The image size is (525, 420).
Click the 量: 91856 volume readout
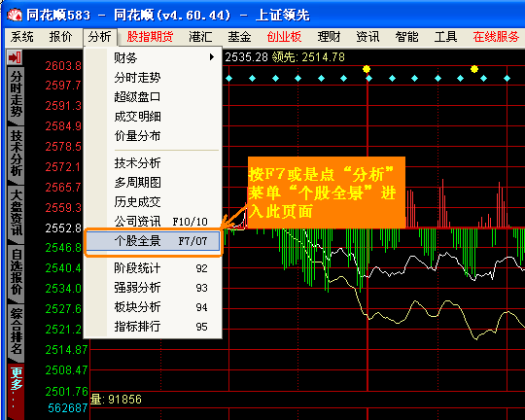[117, 400]
